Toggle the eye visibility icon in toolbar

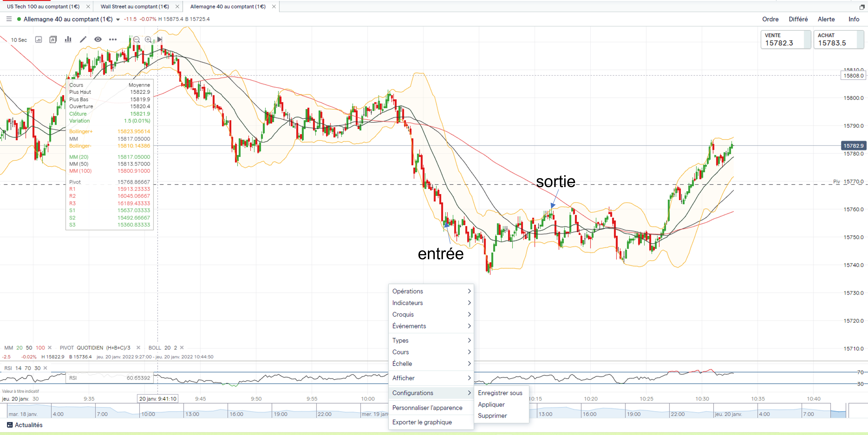[x=98, y=40]
